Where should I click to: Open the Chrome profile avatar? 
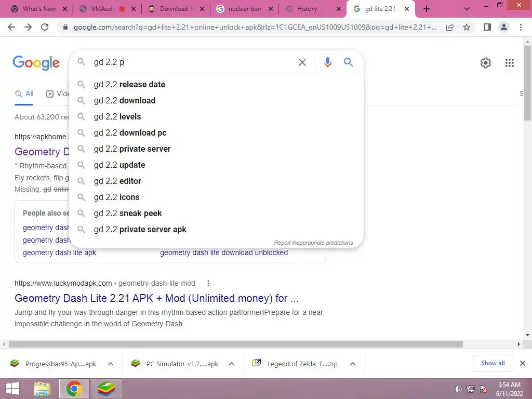pyautogui.click(x=504, y=27)
